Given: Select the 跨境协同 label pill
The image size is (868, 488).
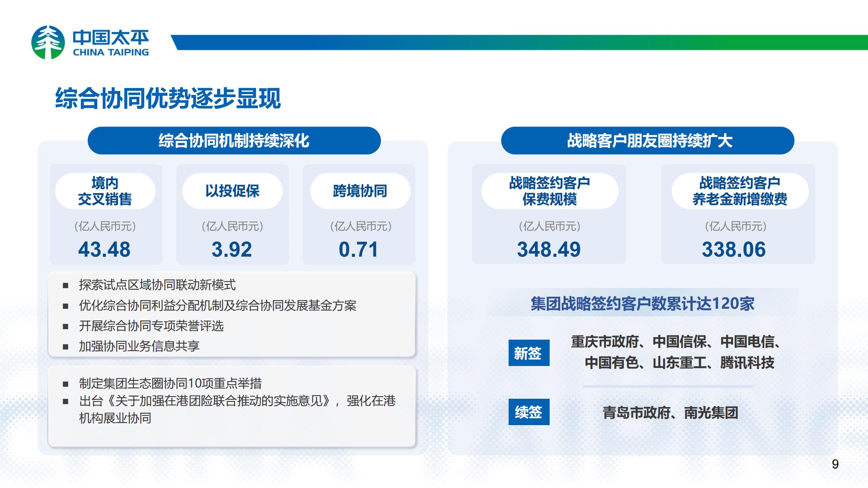Looking at the screenshot, I should coord(360,191).
